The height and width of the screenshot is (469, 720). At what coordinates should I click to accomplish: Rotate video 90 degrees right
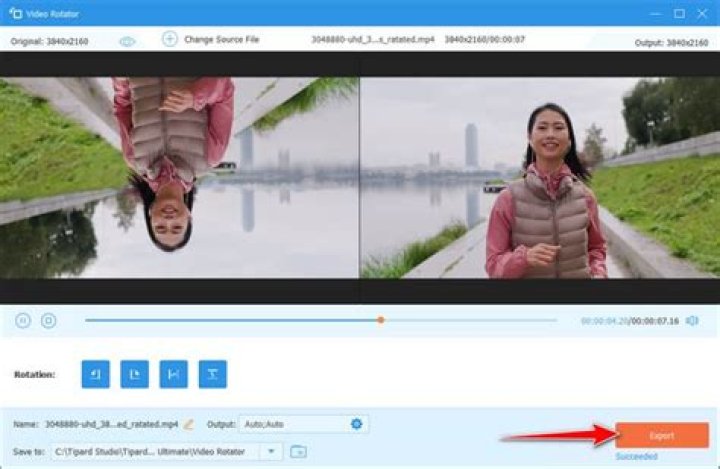coord(135,374)
